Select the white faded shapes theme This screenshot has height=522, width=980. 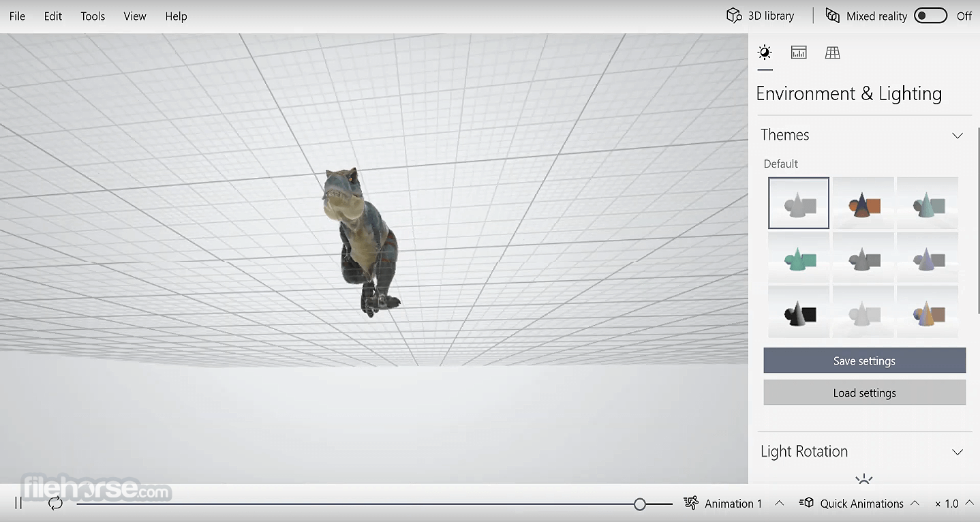[863, 312]
